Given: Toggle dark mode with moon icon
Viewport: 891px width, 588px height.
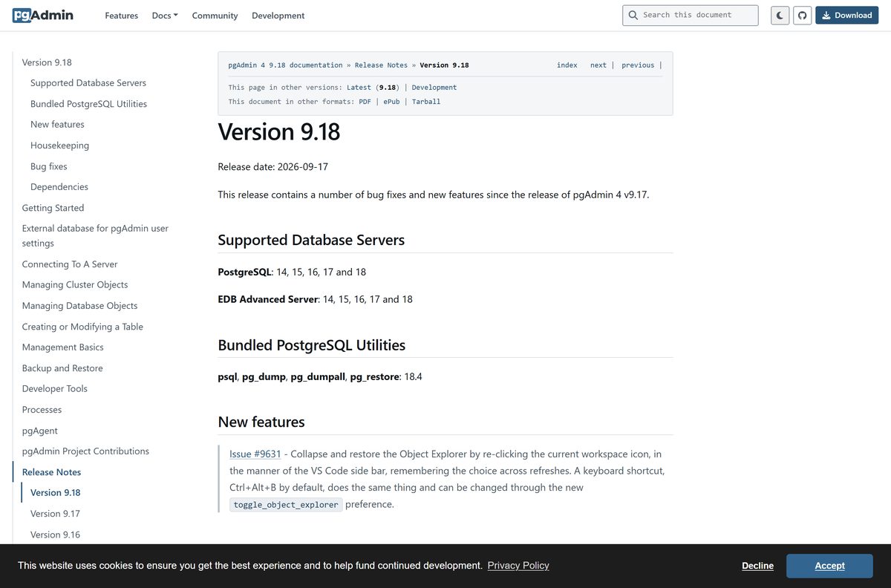Looking at the screenshot, I should tap(780, 15).
